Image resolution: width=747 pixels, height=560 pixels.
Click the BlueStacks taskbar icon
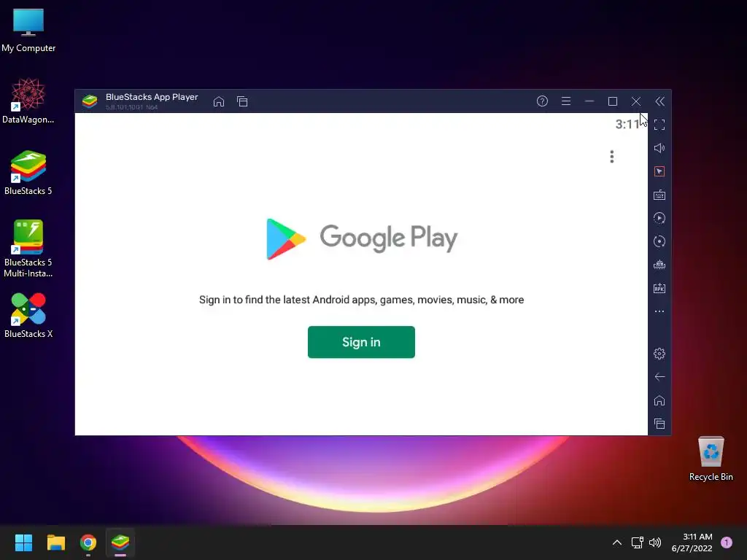pos(120,542)
